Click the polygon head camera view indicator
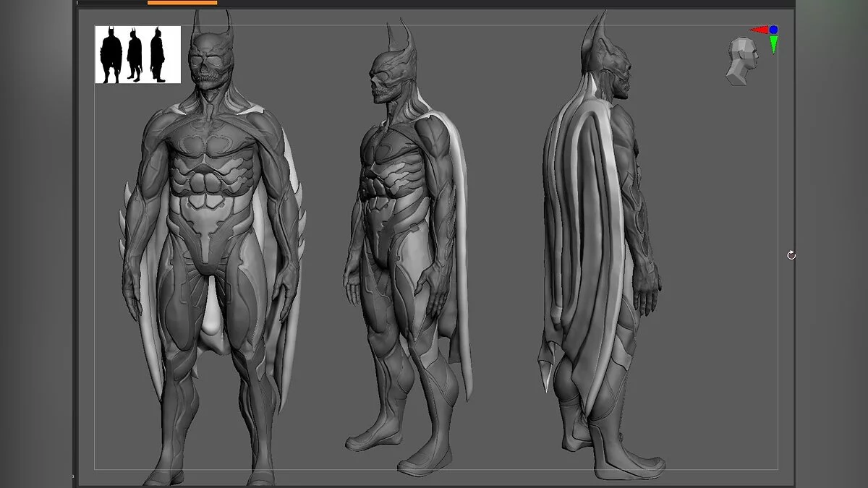Screen dimensions: 868x488 click(x=742, y=61)
